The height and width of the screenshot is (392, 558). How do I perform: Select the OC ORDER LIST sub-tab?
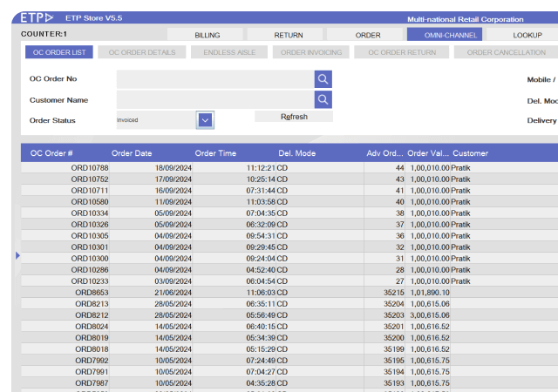[59, 52]
